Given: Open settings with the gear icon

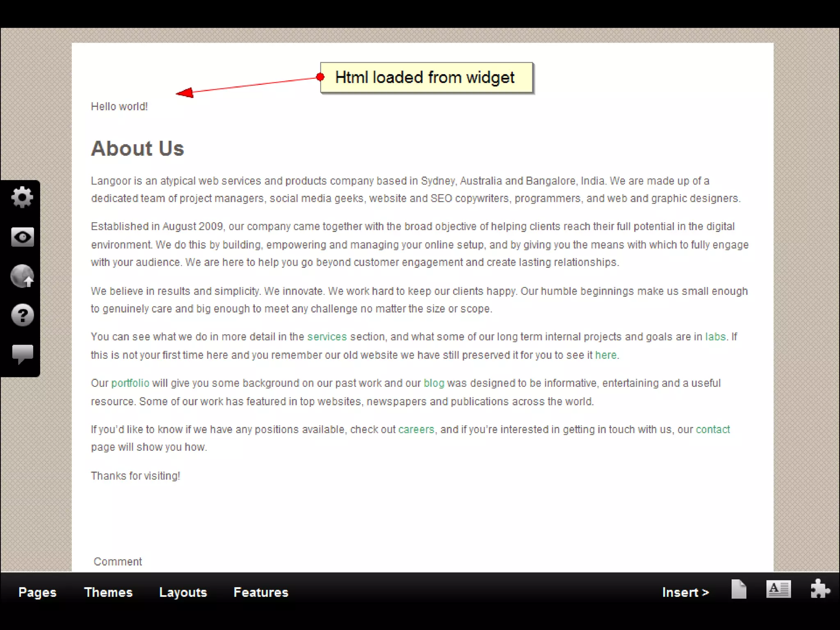Looking at the screenshot, I should (x=22, y=197).
